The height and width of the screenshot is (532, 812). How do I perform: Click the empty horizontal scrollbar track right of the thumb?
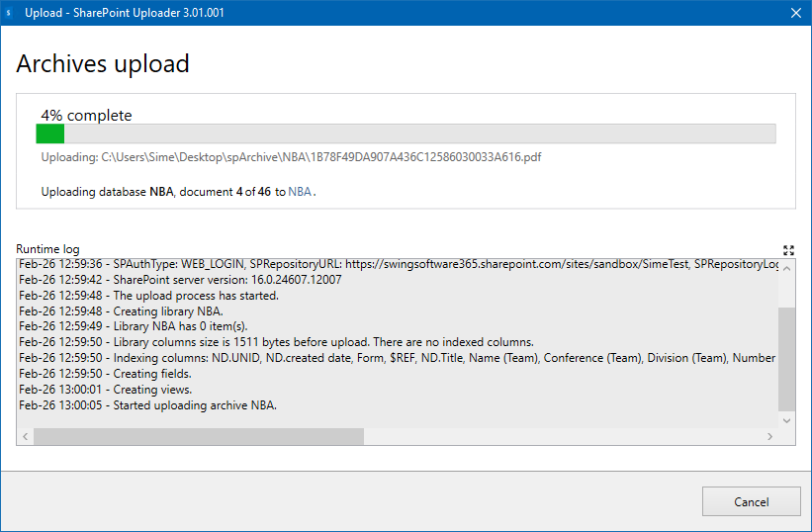pos(564,436)
